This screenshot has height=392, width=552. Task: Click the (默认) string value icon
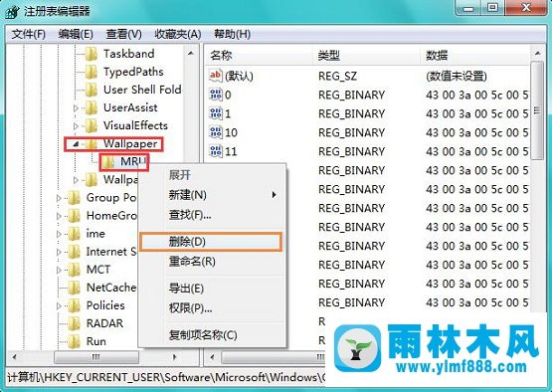tap(216, 76)
